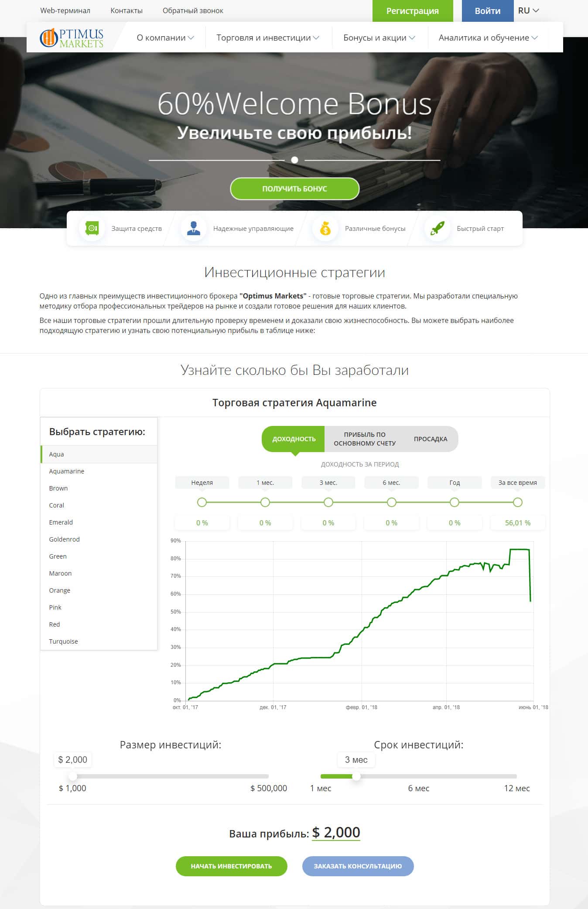Select the Coral strategy
The width and height of the screenshot is (588, 909).
(99, 505)
